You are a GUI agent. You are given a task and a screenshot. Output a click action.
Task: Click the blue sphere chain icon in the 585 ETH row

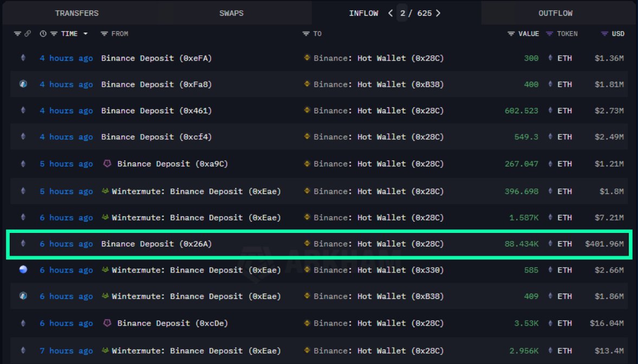(x=23, y=270)
